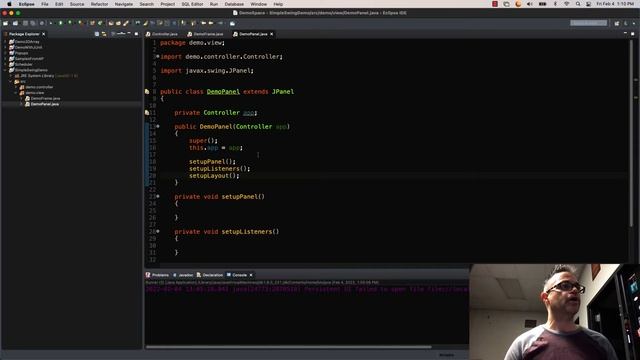Select DemoWithJUnit project in Package Explorer
The width and height of the screenshot is (640, 360).
(x=28, y=47)
